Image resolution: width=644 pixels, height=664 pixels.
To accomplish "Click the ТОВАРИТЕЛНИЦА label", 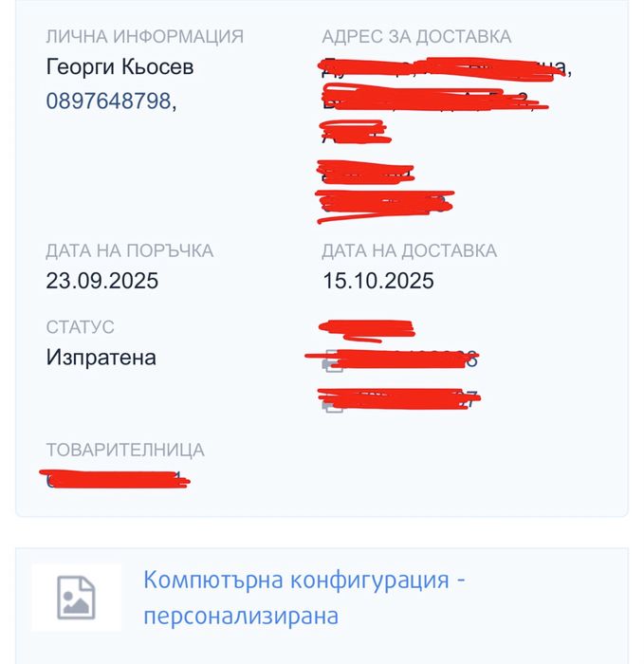I will tap(124, 450).
